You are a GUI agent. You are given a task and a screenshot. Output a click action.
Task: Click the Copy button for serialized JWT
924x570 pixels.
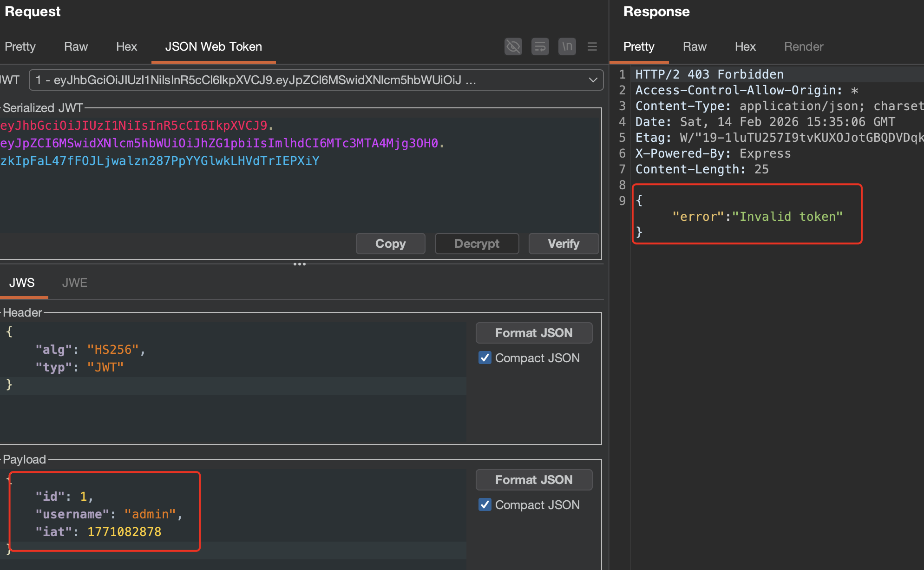tap(390, 244)
